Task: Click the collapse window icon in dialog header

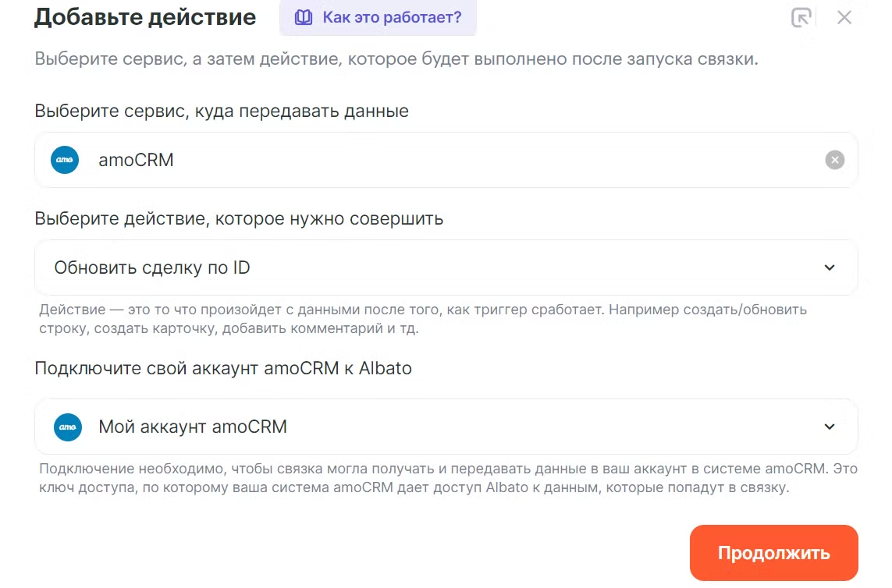Action: (801, 17)
